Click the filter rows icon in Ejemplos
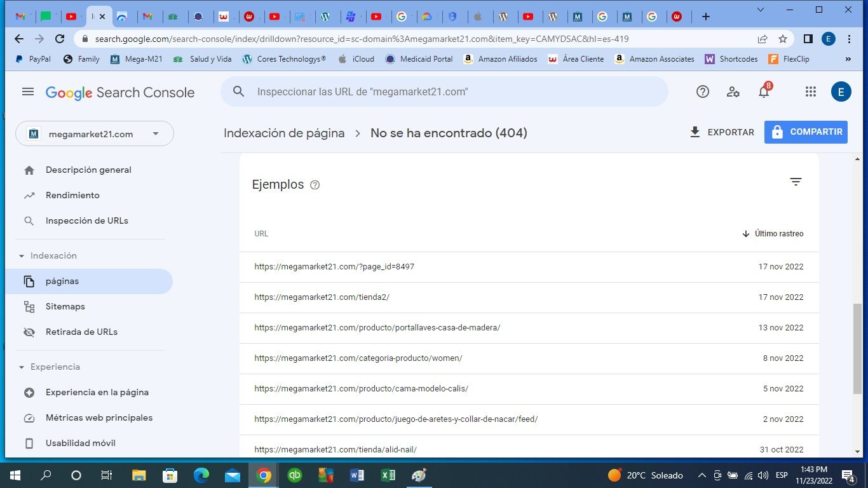868x488 pixels. coord(796,182)
